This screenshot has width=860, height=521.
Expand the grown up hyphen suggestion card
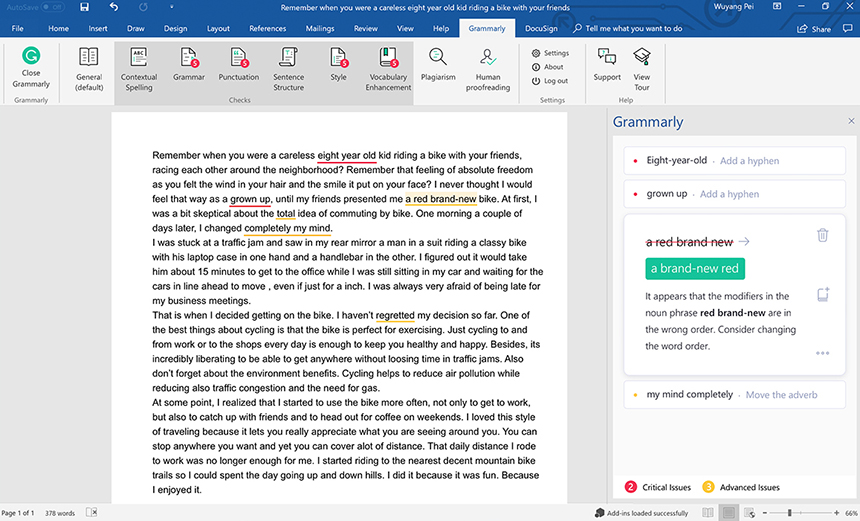click(x=734, y=194)
